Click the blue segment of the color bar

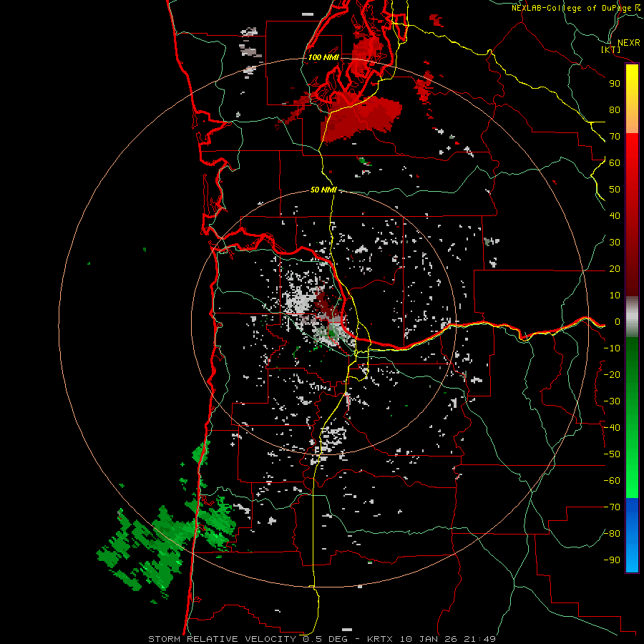point(632,535)
